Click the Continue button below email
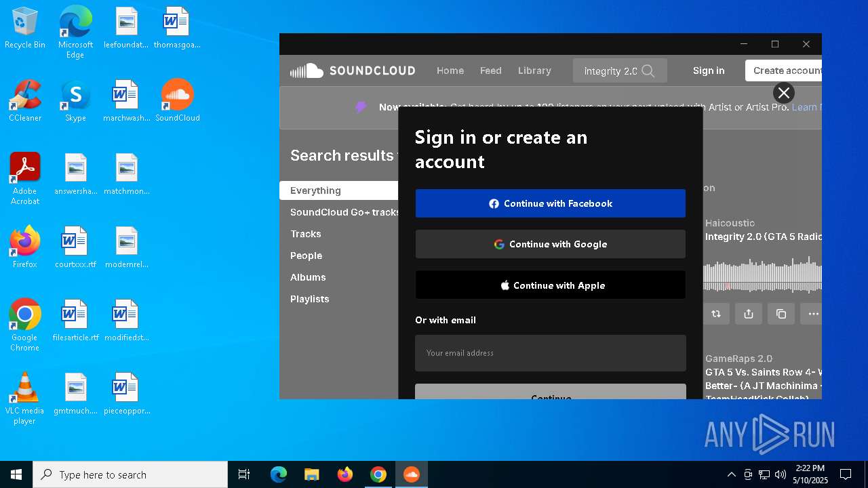The image size is (868, 488). (x=551, y=392)
